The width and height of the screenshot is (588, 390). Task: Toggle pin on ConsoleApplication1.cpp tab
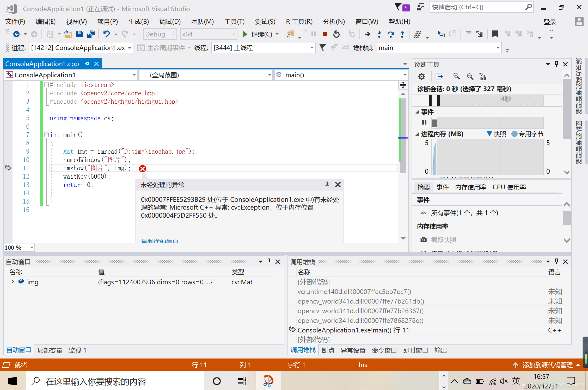87,64
